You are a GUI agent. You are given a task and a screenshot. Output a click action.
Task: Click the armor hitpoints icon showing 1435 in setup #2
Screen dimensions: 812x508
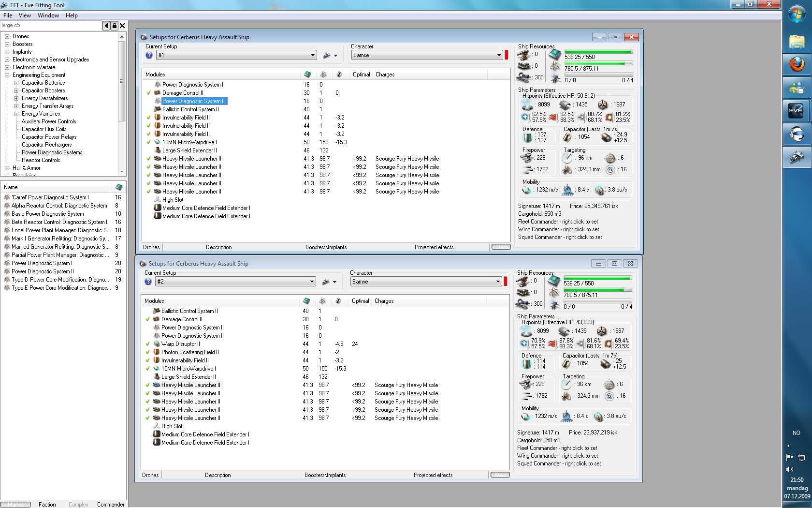point(564,331)
